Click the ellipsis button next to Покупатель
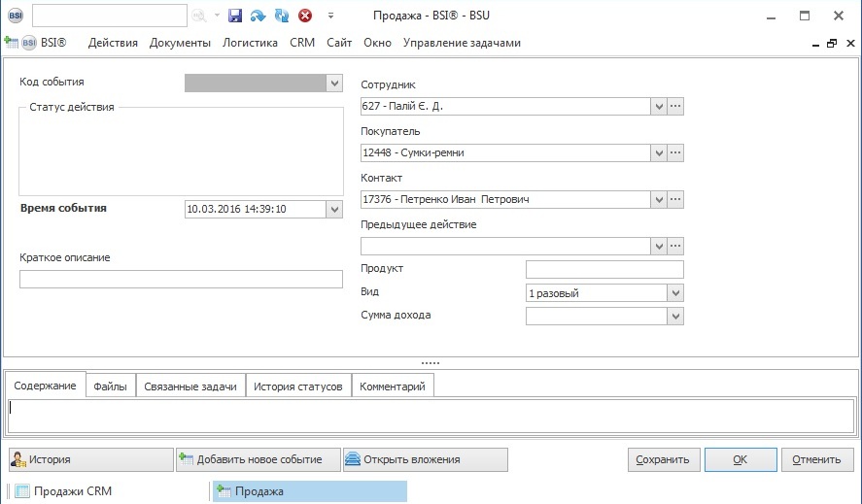This screenshot has height=504, width=862. [x=675, y=152]
